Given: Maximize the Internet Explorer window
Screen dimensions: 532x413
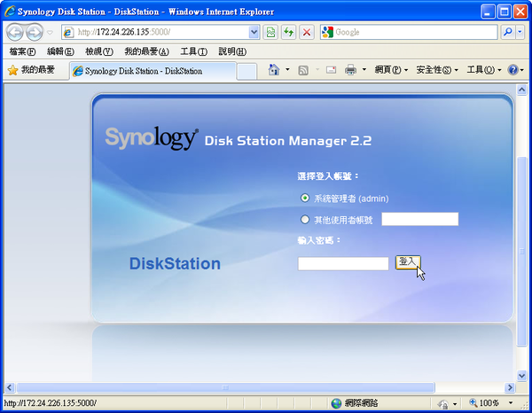Looking at the screenshot, I should point(505,12).
